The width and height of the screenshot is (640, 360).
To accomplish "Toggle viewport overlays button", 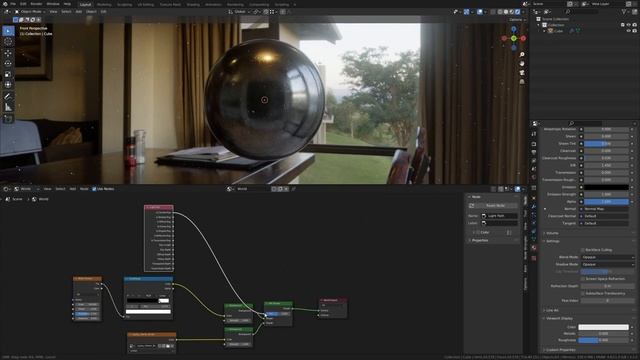I will click(x=480, y=12).
